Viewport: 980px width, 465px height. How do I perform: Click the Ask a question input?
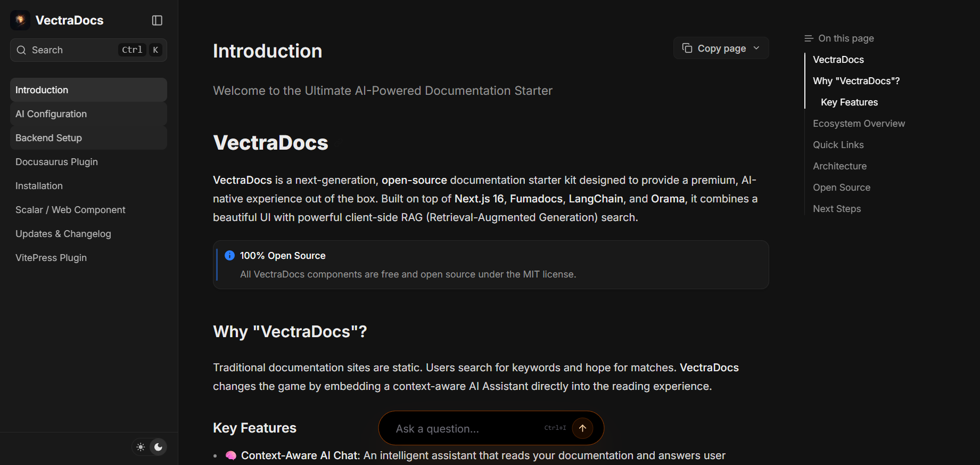466,428
